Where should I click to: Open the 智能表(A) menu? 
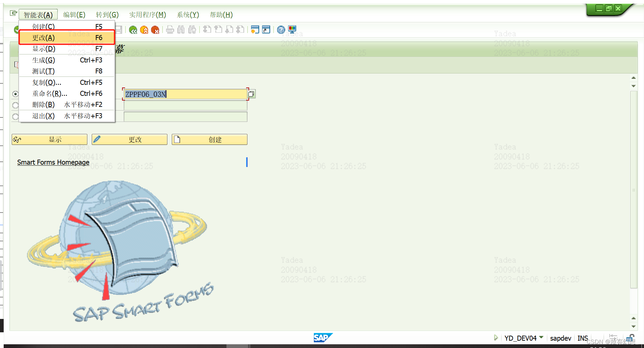[38, 15]
